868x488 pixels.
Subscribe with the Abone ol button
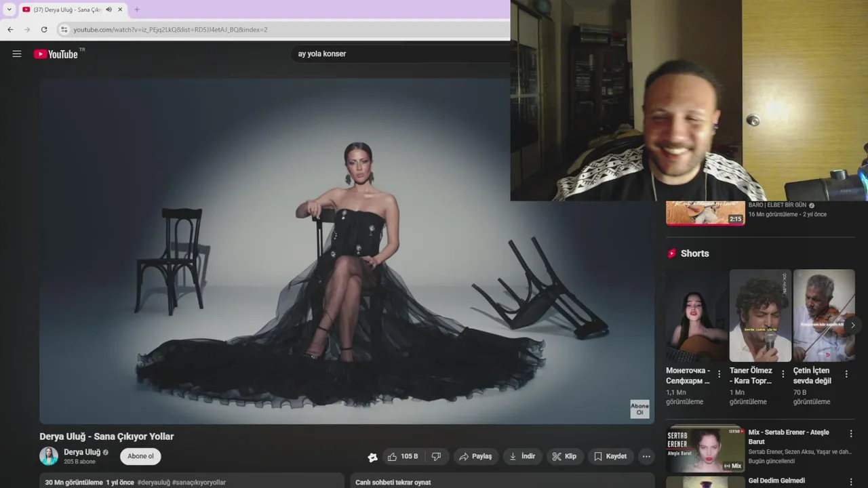(x=140, y=456)
